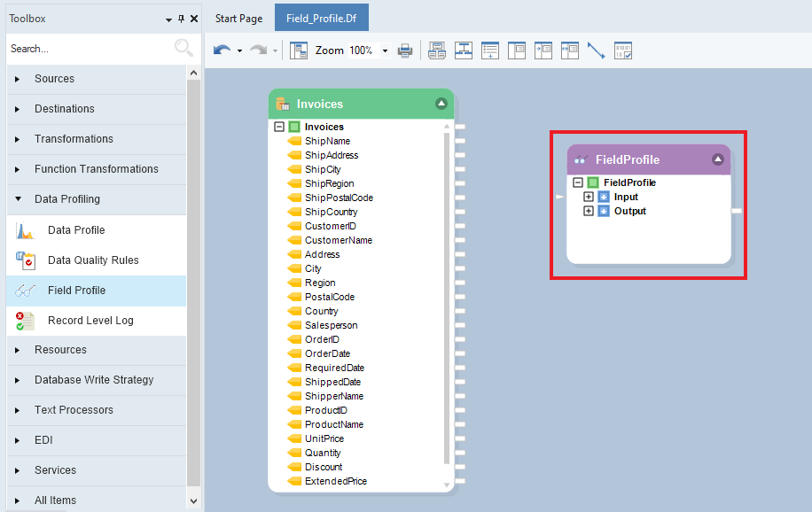Click the auto layout diagram icon
The image size is (812, 512).
tap(463, 50)
